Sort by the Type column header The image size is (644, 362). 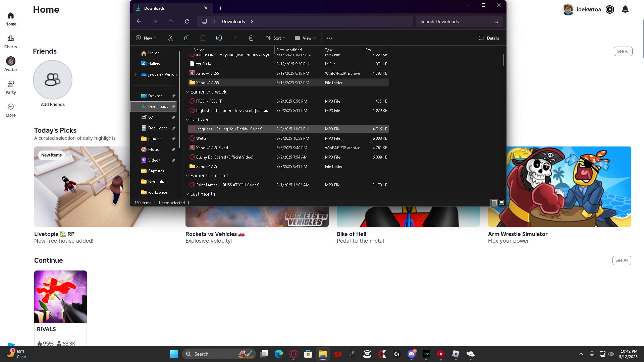[343, 50]
